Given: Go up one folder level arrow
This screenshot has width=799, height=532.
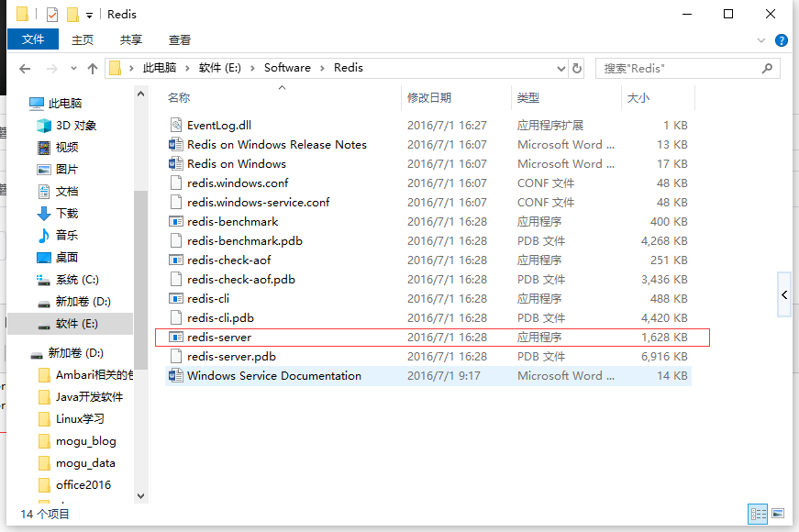Looking at the screenshot, I should tap(93, 68).
